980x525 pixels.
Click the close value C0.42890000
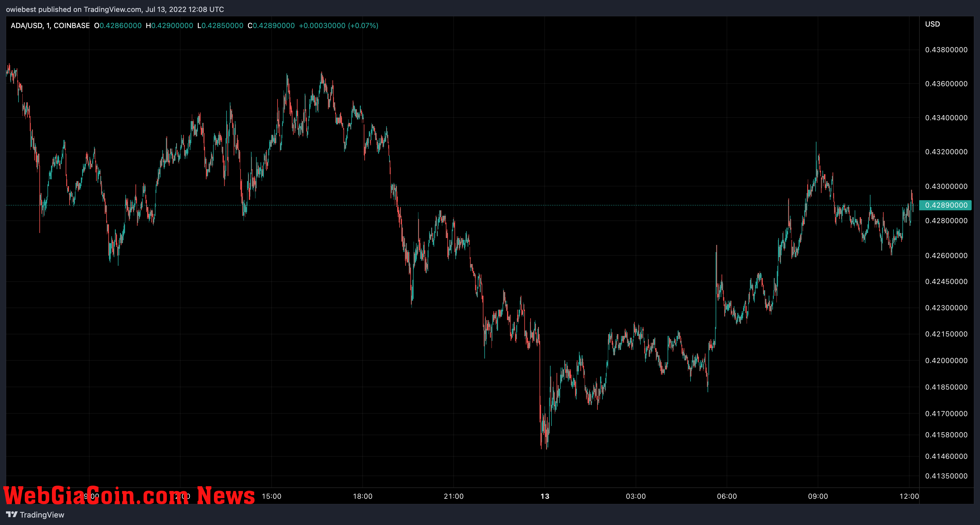(271, 25)
